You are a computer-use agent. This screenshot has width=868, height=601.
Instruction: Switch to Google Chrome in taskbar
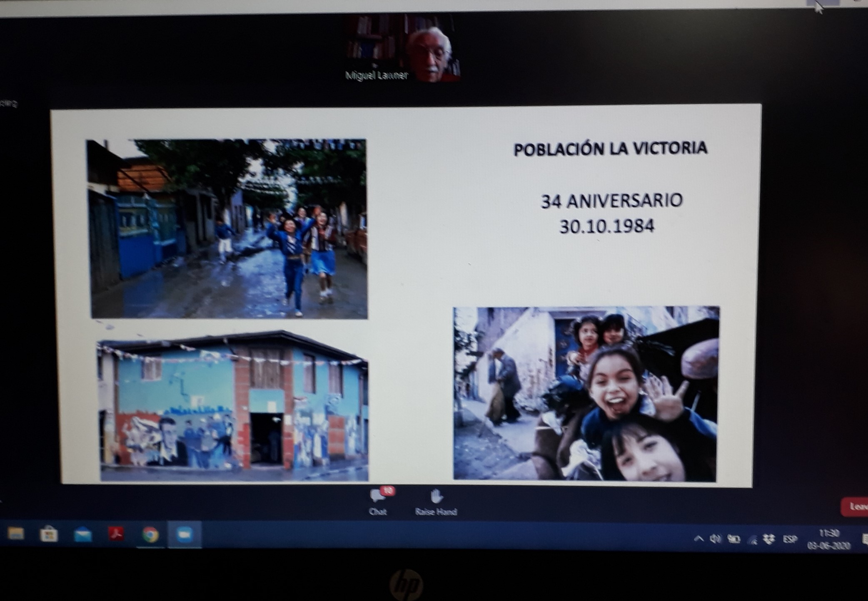[150, 534]
